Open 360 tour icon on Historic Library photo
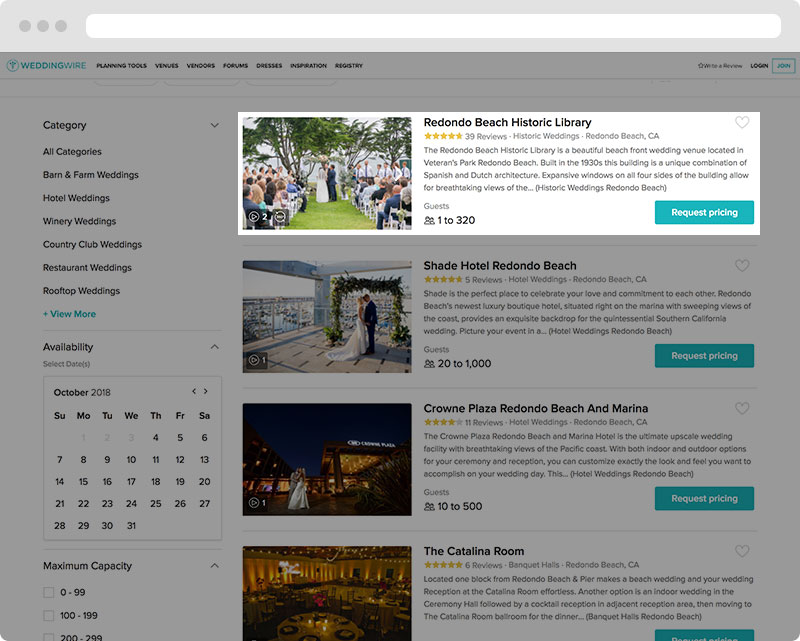The image size is (800, 641). click(280, 217)
